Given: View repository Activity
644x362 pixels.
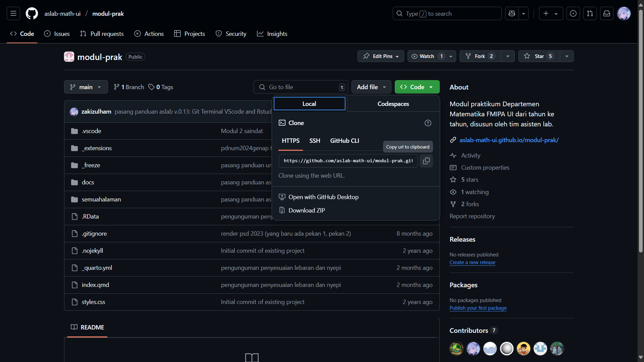Looking at the screenshot, I should [471, 156].
